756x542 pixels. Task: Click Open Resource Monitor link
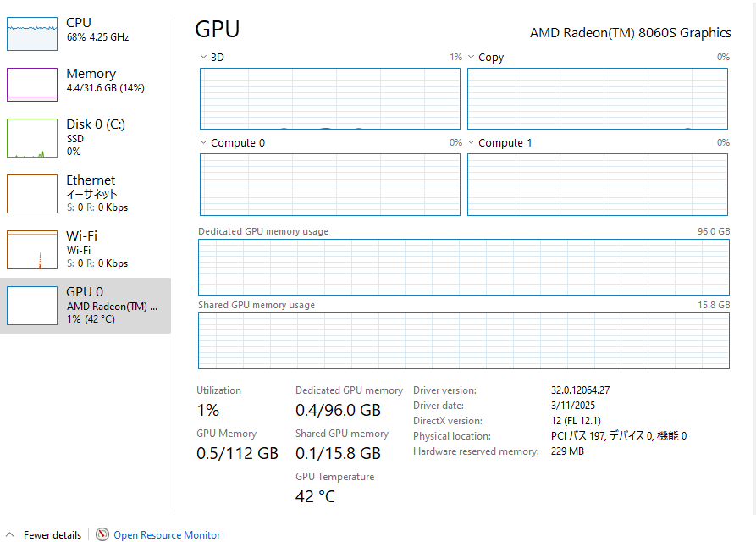pyautogui.click(x=167, y=534)
